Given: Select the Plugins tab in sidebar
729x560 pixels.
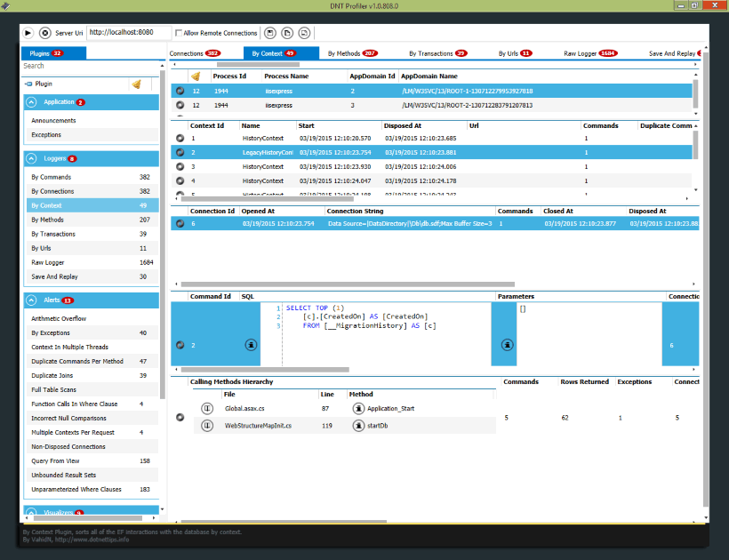Looking at the screenshot, I should [53, 53].
